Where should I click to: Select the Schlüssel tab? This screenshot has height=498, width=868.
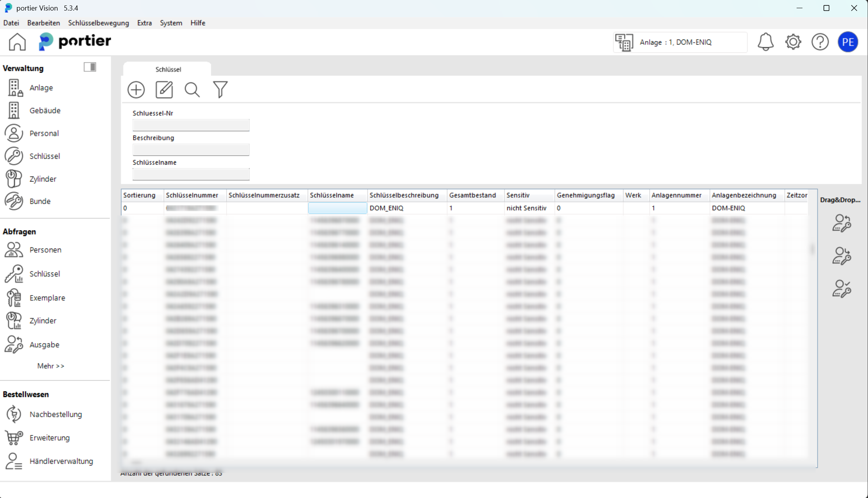tap(168, 69)
